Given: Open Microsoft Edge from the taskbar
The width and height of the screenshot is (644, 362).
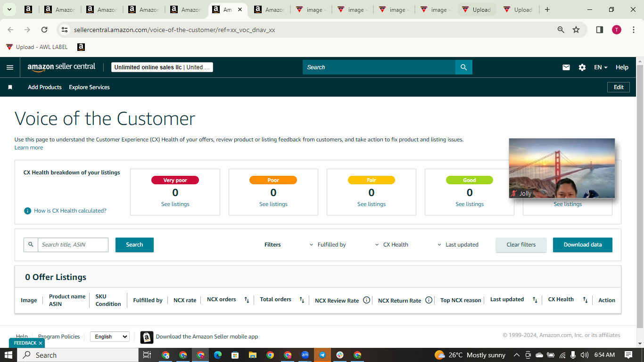Looking at the screenshot, I should tap(217, 355).
